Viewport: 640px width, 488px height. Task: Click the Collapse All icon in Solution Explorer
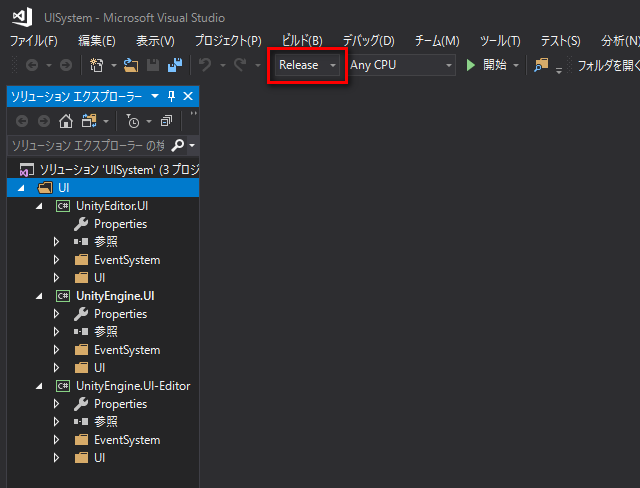[166, 121]
